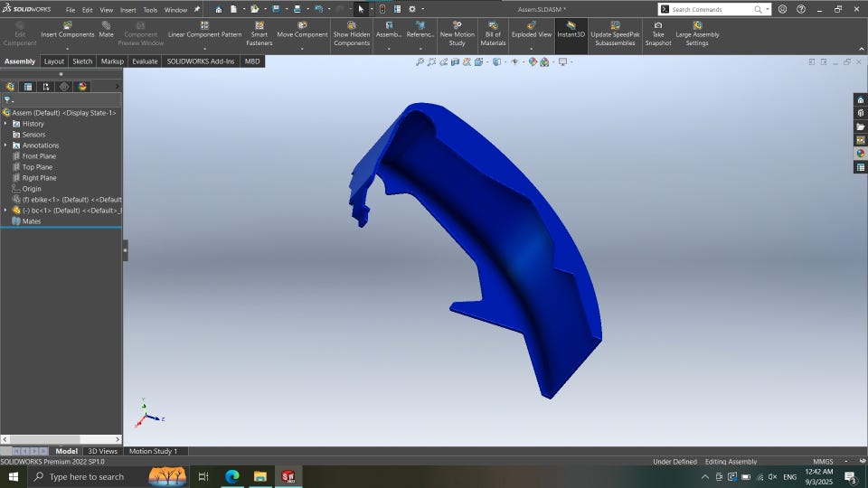Screen dimensions: 868x488
Task: Open Bill of Materials
Action: [x=493, y=34]
